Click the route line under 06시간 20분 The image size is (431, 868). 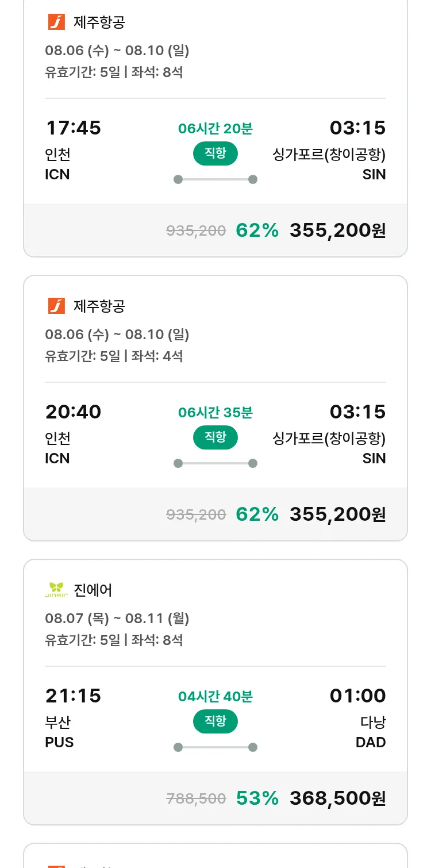click(x=215, y=179)
